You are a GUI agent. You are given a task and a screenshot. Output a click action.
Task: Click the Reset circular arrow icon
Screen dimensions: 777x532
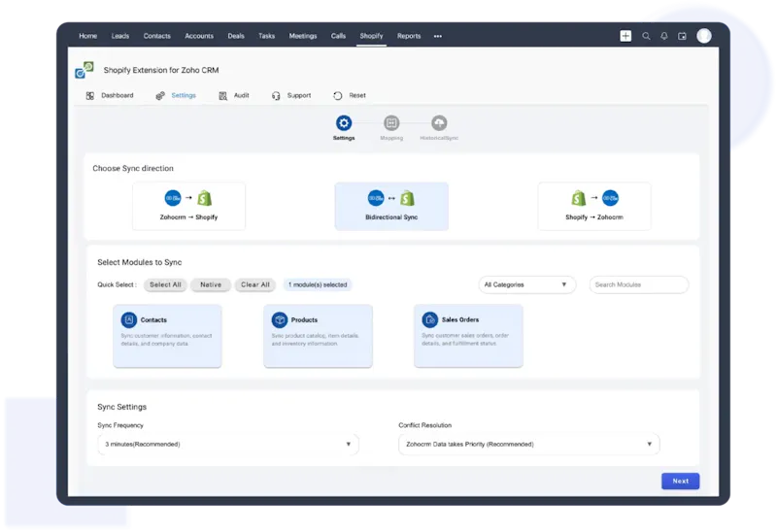point(337,95)
